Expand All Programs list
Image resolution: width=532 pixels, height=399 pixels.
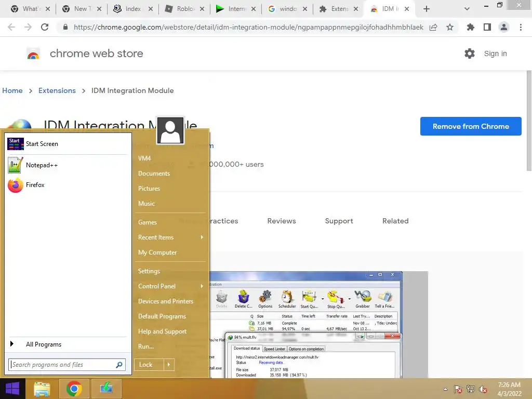pos(67,344)
